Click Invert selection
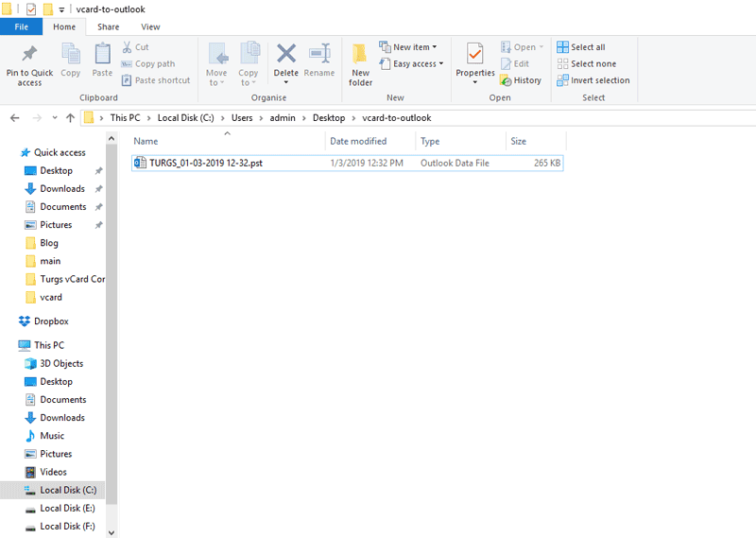 tap(593, 80)
